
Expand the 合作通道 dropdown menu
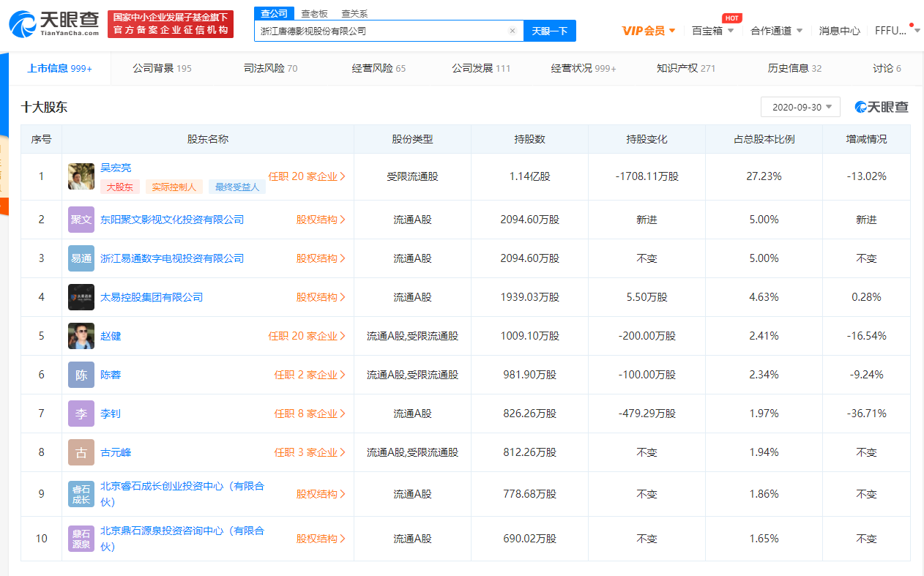(777, 31)
